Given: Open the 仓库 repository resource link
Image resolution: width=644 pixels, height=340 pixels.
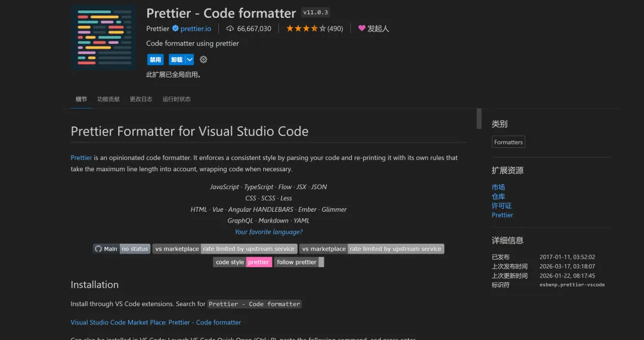Looking at the screenshot, I should 498,196.
